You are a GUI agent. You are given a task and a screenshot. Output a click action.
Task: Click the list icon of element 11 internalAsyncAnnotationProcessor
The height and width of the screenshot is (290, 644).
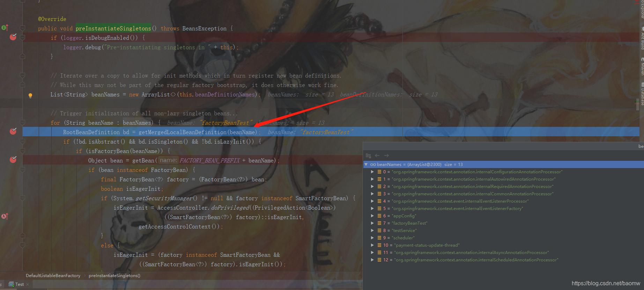pyautogui.click(x=379, y=253)
